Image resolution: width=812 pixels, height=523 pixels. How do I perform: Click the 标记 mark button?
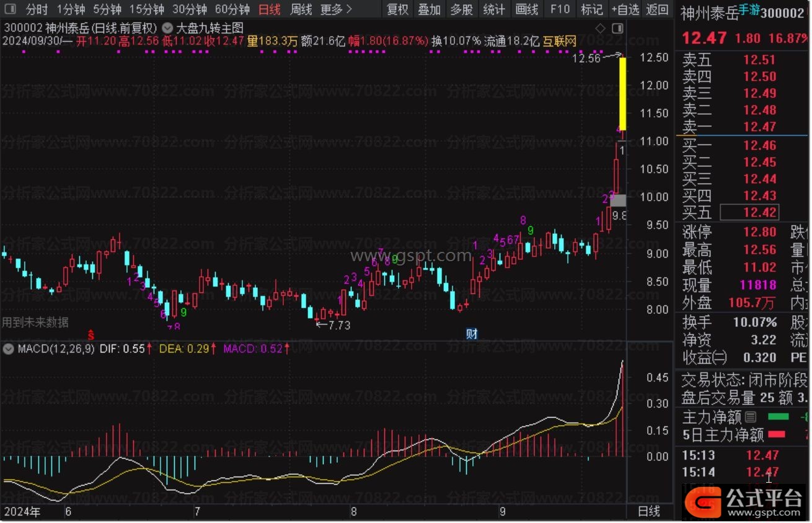[x=591, y=9]
